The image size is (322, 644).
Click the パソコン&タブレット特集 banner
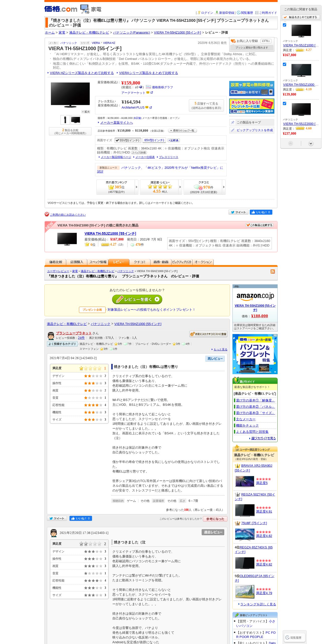(255, 354)
